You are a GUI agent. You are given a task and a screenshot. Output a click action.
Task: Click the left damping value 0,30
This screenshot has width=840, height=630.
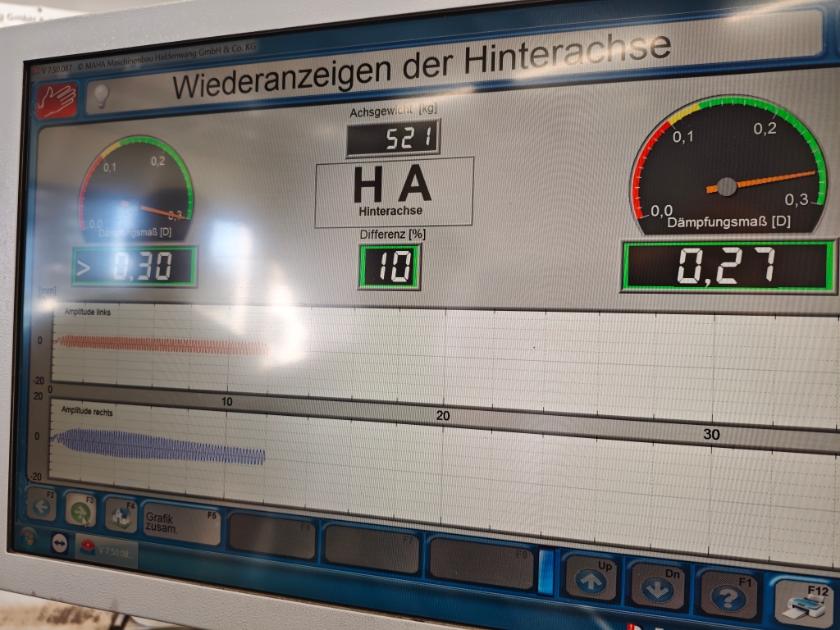click(x=135, y=267)
